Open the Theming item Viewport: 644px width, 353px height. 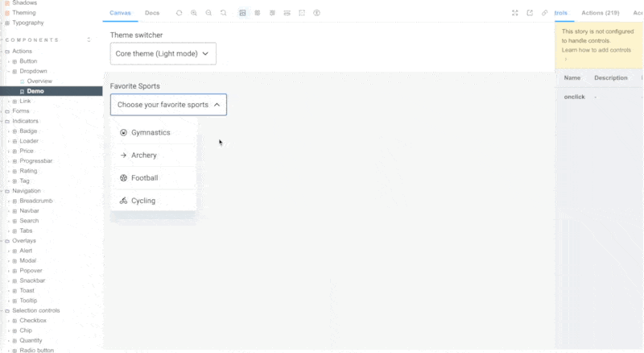(x=24, y=13)
